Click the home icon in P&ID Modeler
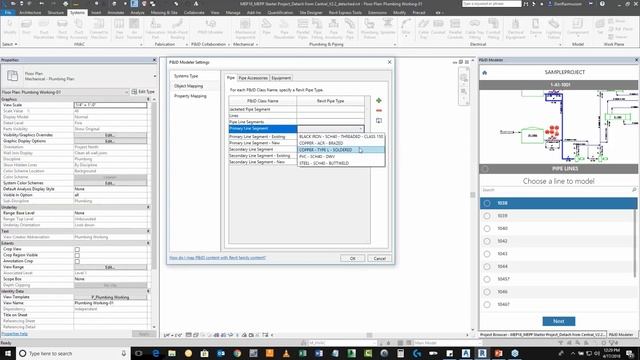The image size is (640, 360). pyautogui.click(x=485, y=73)
